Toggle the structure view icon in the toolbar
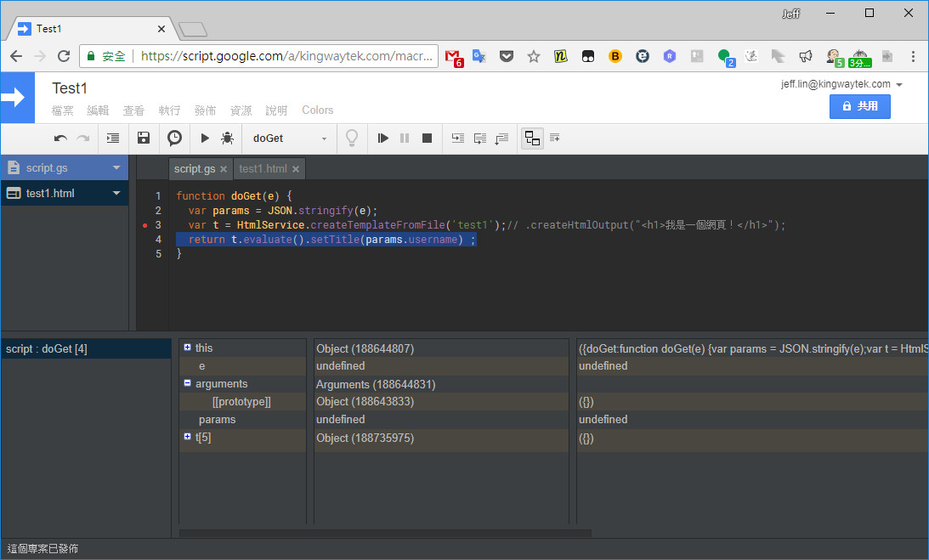This screenshot has height=560, width=929. [532, 138]
